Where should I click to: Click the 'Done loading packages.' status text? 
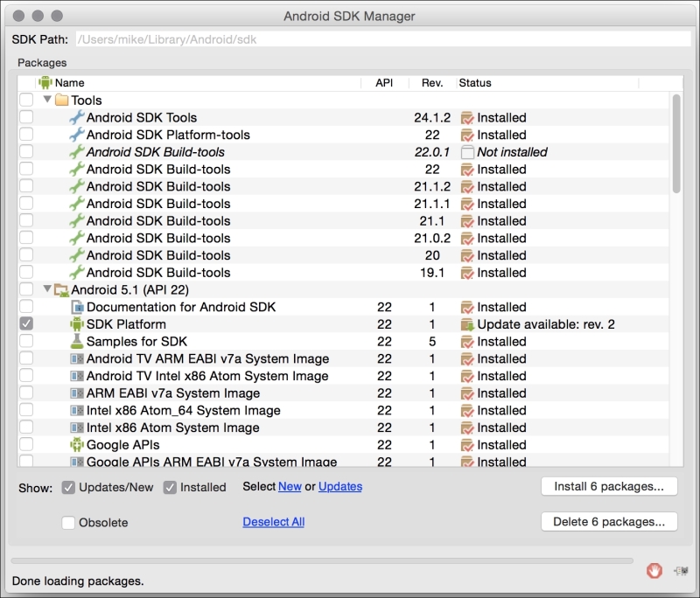pos(78,581)
